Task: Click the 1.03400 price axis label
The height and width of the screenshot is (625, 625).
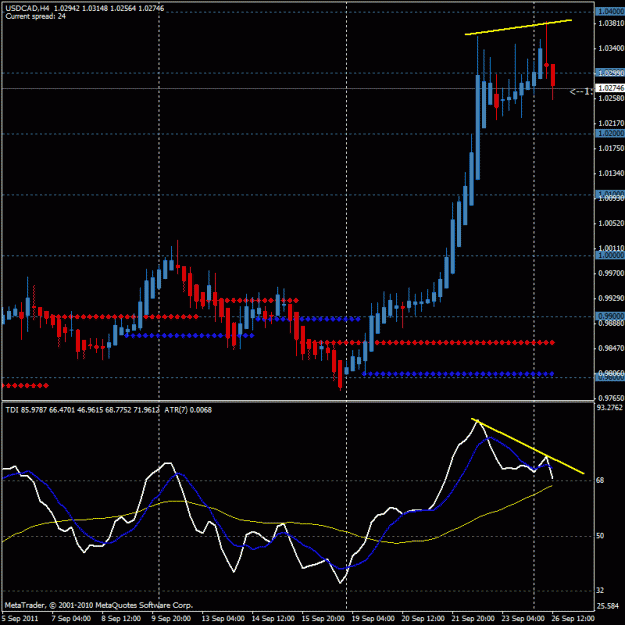Action: click(x=611, y=48)
